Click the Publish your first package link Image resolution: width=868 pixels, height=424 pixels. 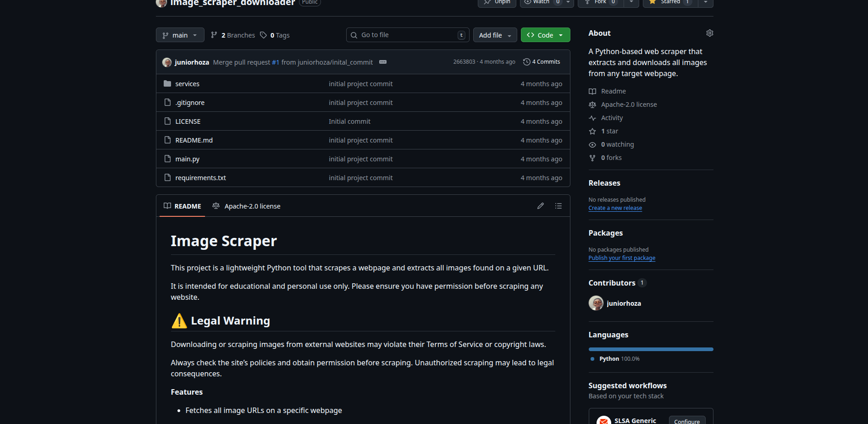point(622,258)
